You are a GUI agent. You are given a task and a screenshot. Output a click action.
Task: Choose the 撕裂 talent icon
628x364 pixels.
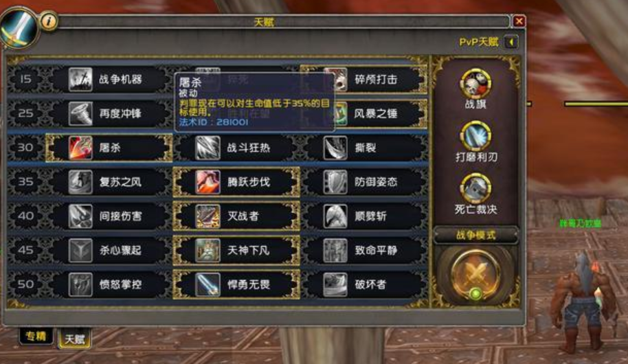(335, 148)
